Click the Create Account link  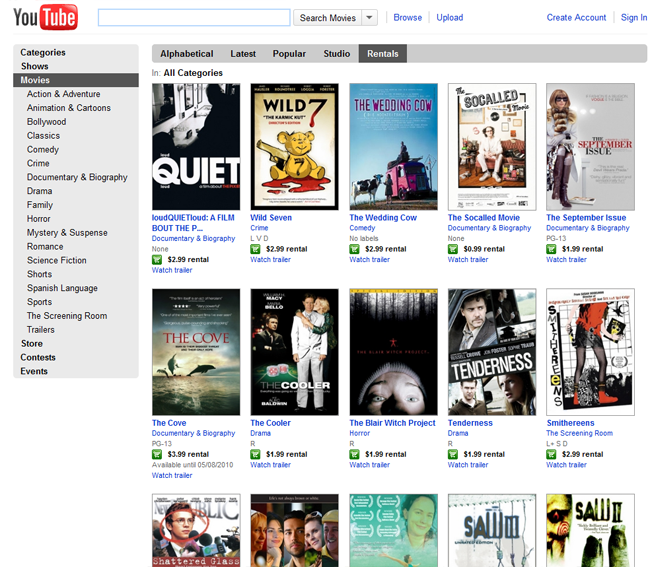tap(576, 18)
